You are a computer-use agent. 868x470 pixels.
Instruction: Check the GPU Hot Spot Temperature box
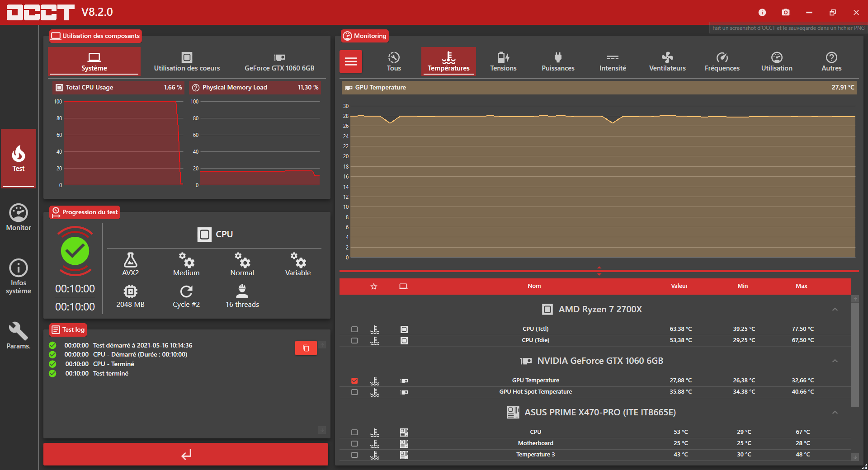tap(354, 392)
